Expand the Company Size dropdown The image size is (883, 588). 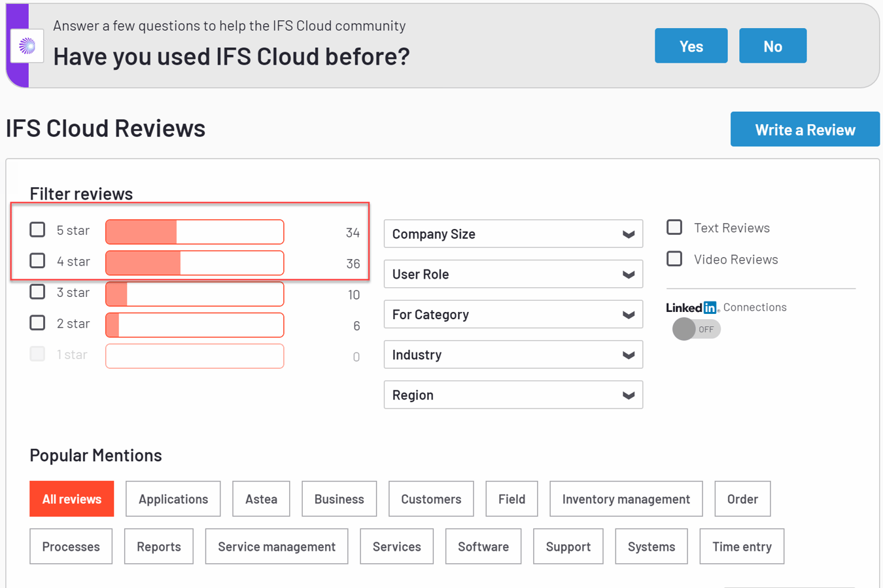[513, 233]
